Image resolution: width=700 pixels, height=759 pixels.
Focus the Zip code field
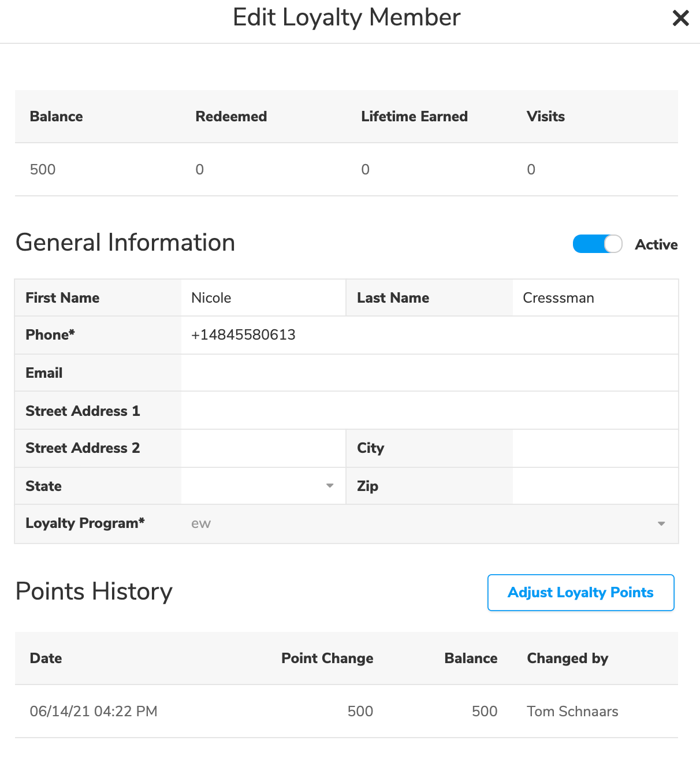(595, 486)
